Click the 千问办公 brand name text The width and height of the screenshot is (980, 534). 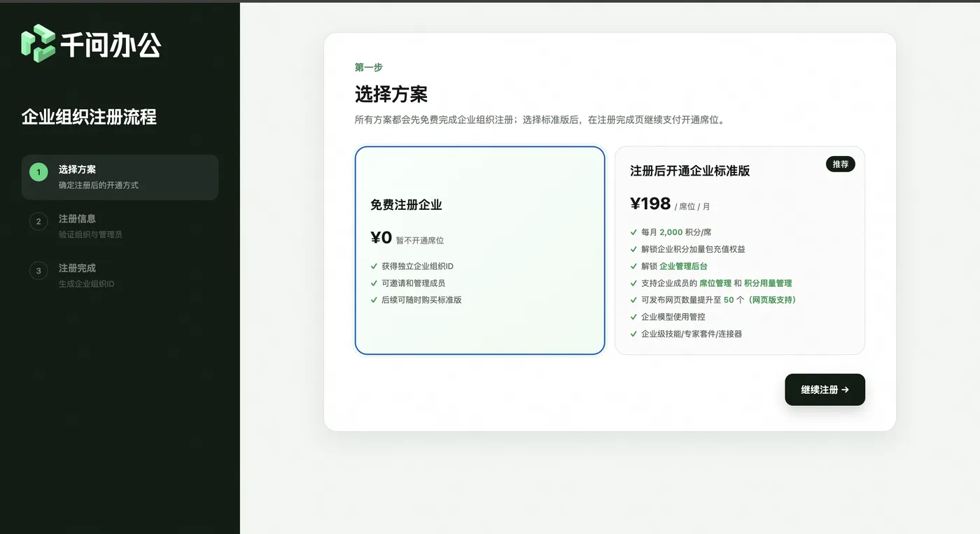pyautogui.click(x=111, y=44)
